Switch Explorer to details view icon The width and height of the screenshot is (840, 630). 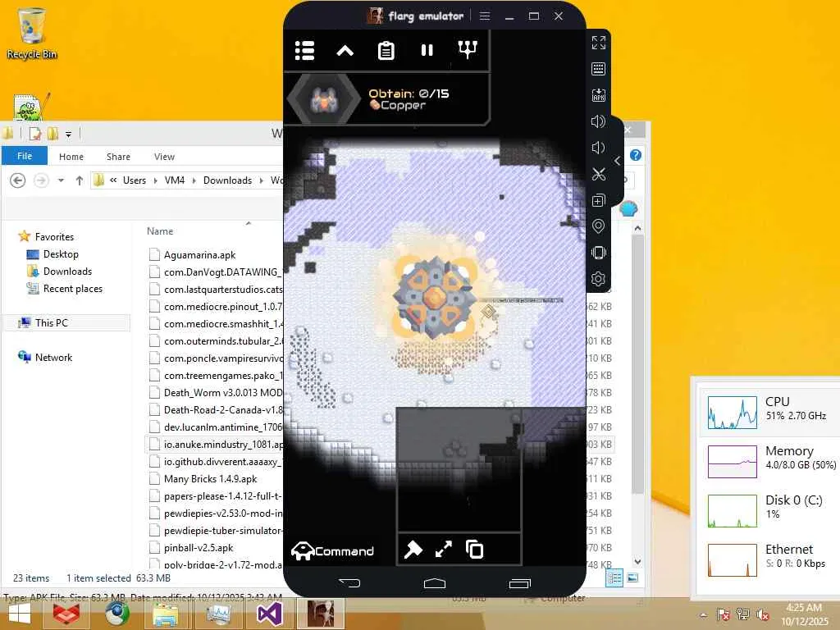[x=614, y=578]
